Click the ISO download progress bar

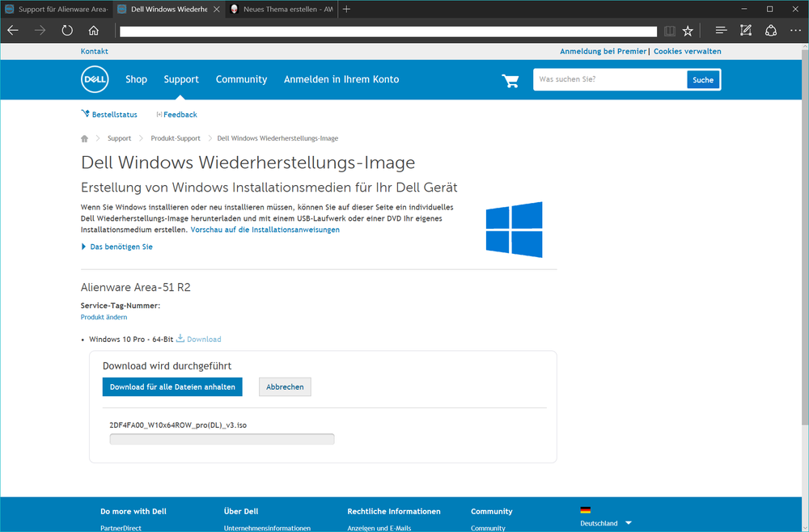(x=222, y=439)
